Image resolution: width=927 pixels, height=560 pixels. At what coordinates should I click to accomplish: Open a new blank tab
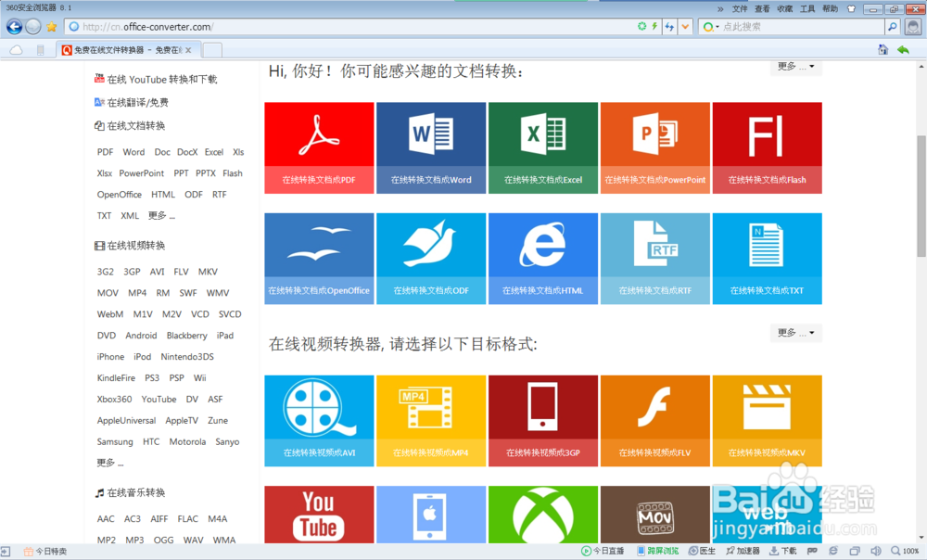(x=212, y=50)
